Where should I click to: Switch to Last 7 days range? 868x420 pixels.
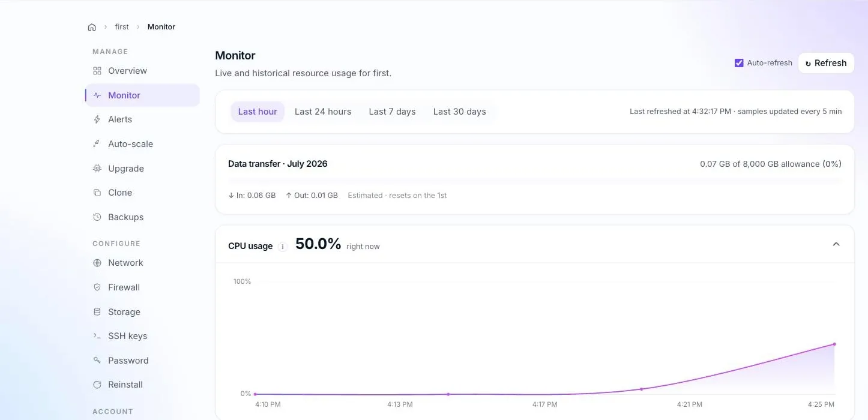(x=392, y=112)
